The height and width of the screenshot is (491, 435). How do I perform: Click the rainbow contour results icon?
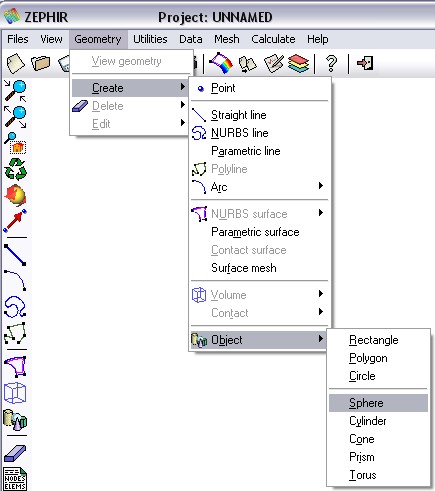[x=221, y=63]
